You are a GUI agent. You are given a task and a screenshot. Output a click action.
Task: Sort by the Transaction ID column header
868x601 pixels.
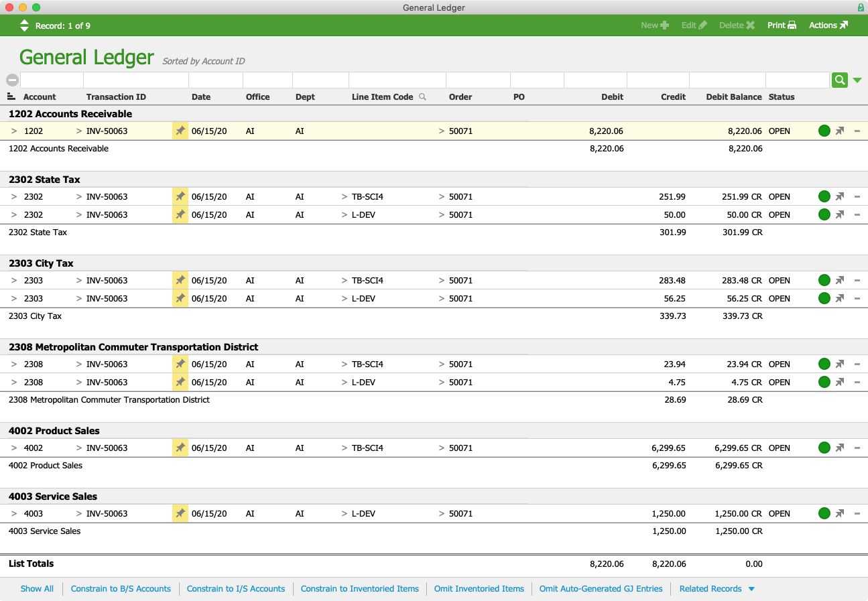click(x=116, y=97)
